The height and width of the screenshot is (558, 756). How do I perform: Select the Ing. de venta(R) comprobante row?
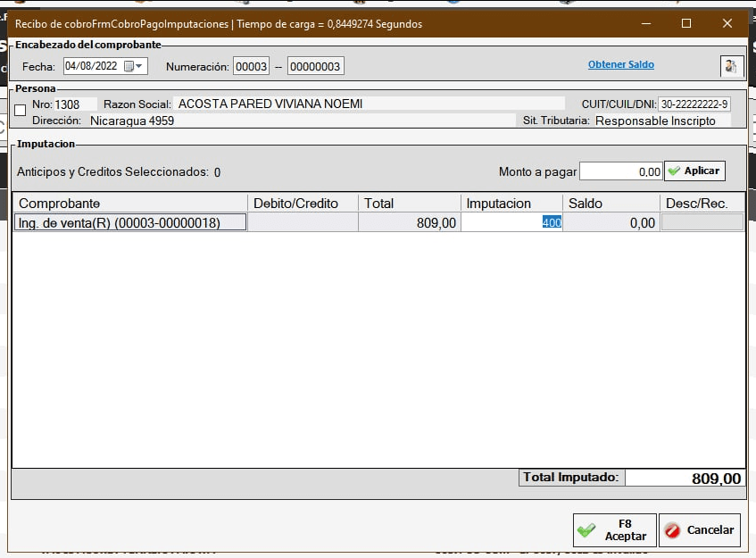pos(130,222)
